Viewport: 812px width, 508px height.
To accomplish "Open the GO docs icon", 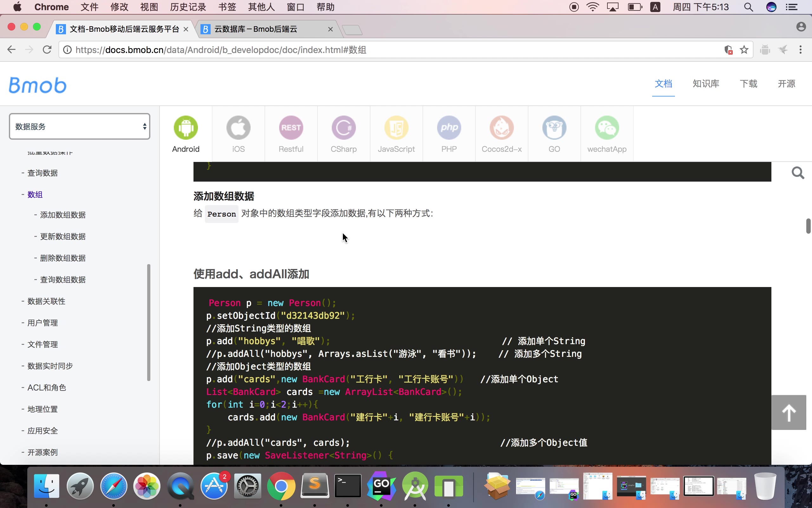I will pos(554,128).
